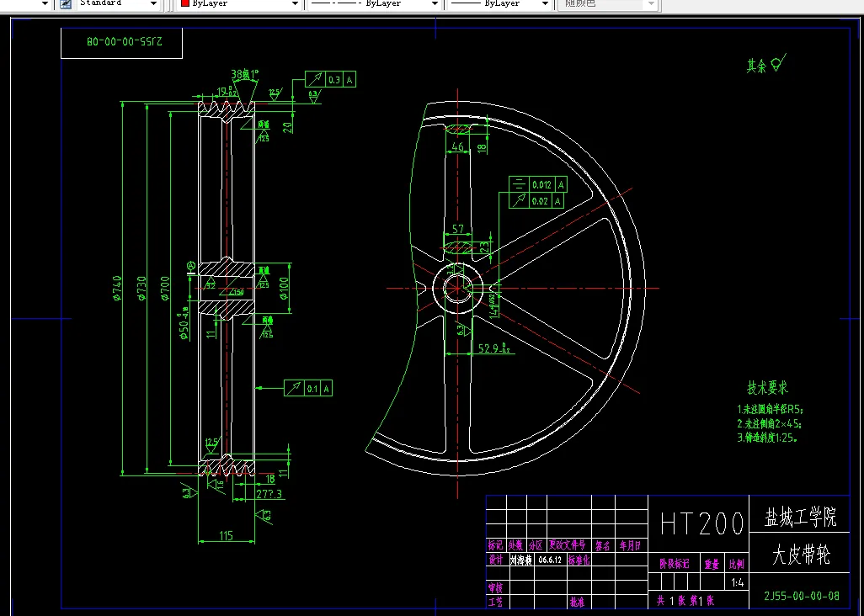Select note 2 about chamfer 2×45
The image size is (864, 616).
click(x=769, y=424)
